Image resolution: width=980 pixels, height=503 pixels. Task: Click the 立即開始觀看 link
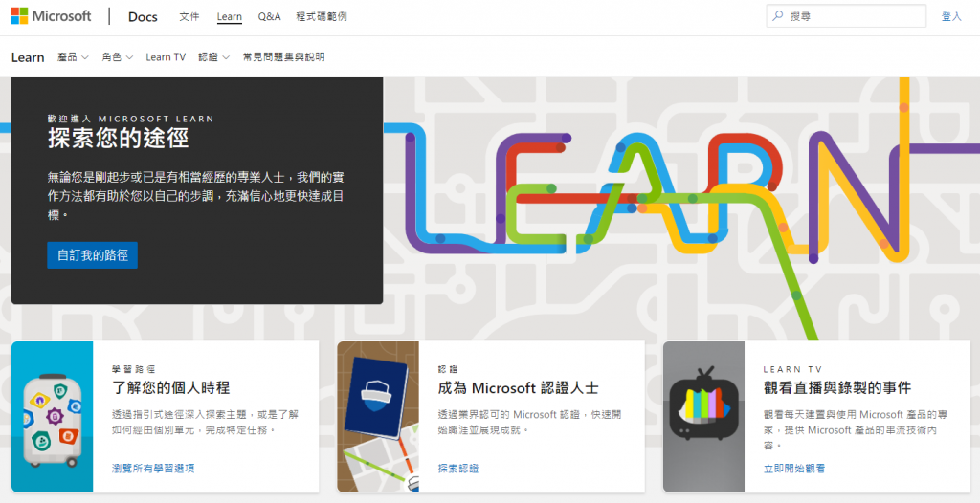pos(793,468)
